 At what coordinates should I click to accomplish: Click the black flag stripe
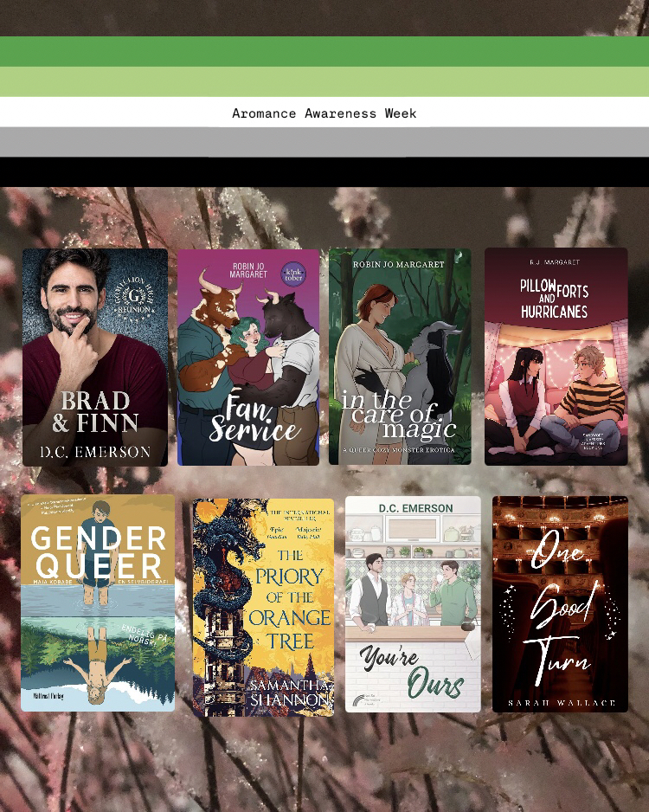[324, 171]
